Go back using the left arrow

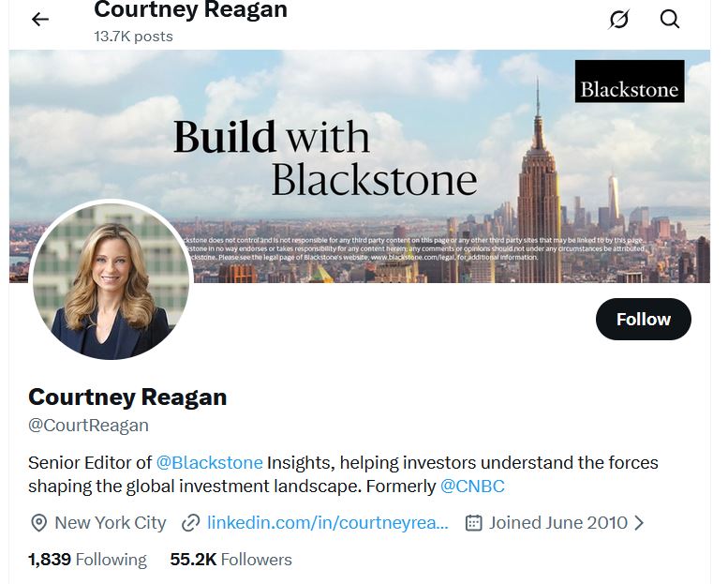click(40, 19)
